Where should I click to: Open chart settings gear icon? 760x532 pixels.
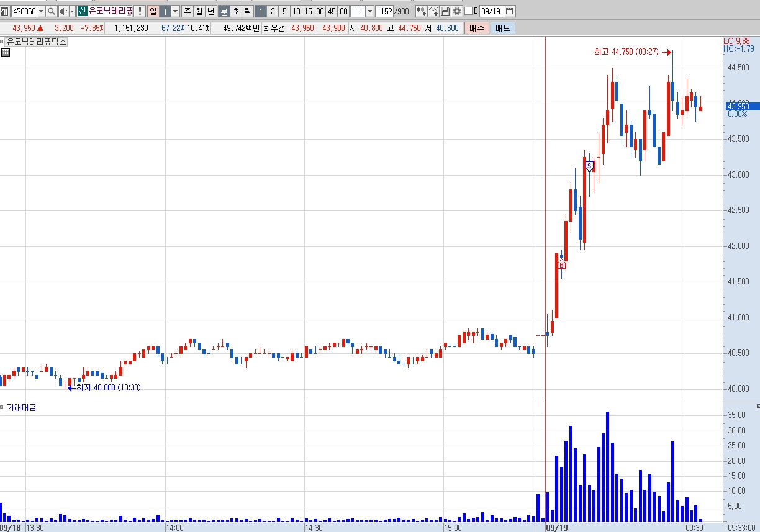point(457,11)
